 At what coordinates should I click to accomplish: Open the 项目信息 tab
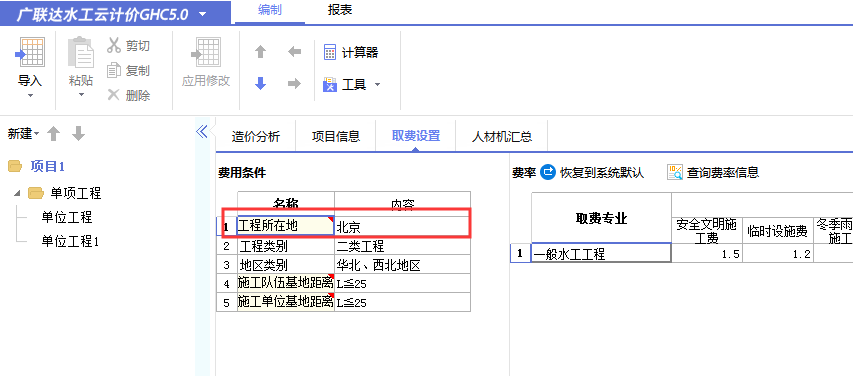point(336,137)
